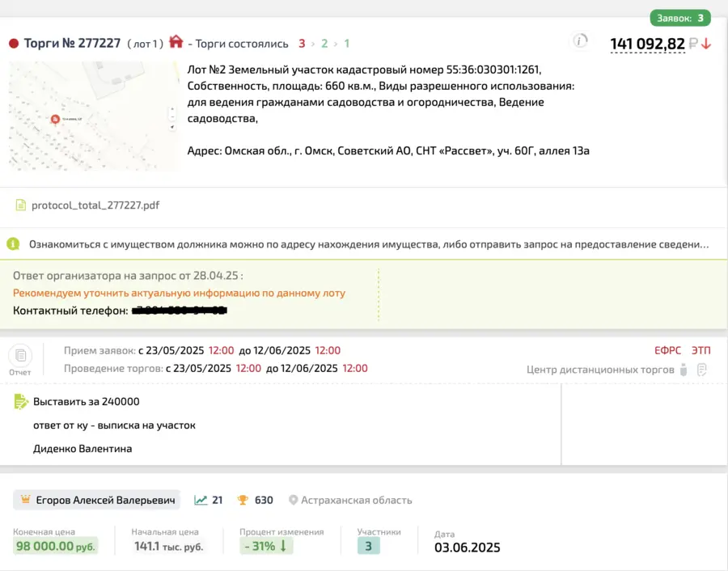
Task: Select red stage number 3
Action: [x=302, y=44]
